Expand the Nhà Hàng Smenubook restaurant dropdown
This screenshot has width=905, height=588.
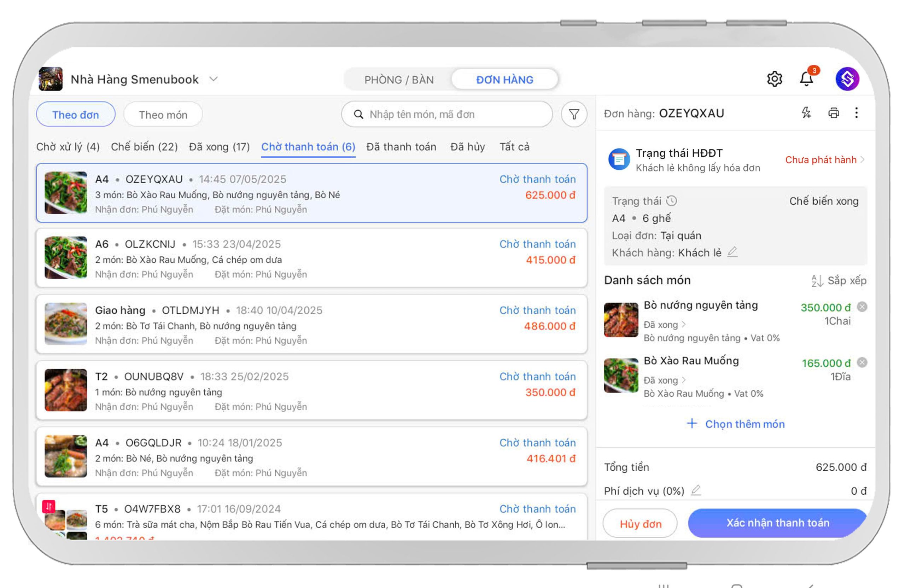click(214, 79)
